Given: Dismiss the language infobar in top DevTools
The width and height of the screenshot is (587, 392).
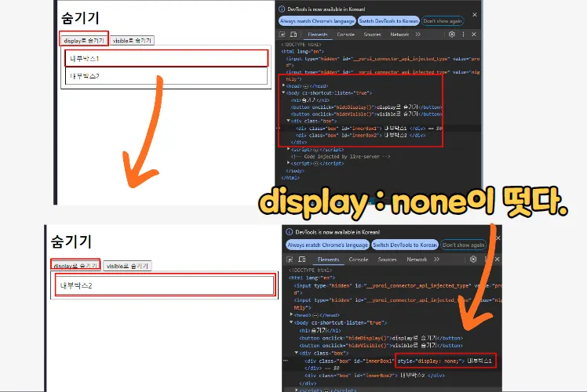Looking at the screenshot, I should point(475,15).
